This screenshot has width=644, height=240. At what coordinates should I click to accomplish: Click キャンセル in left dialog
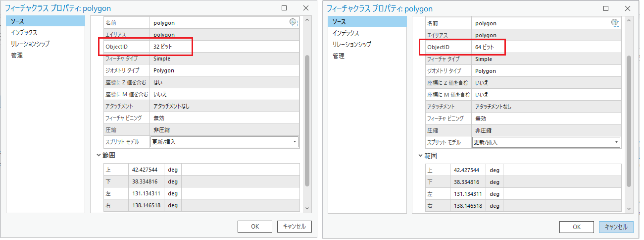(x=295, y=227)
